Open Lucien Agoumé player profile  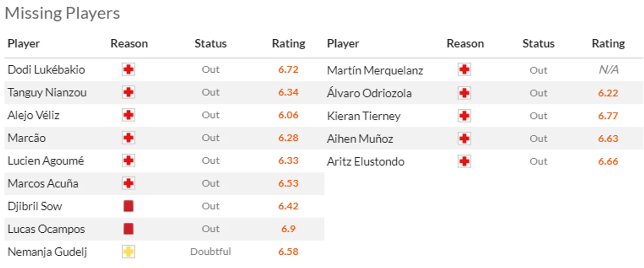pos(45,161)
